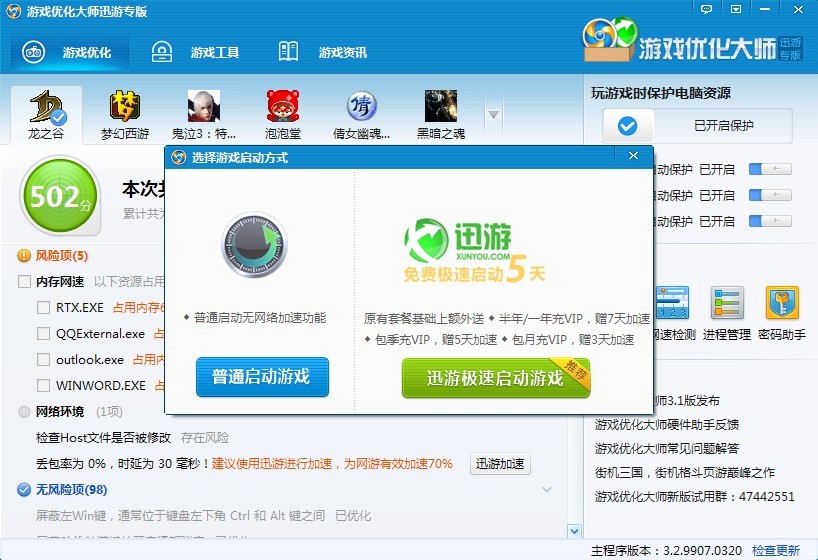Screen dimensions: 818x560
Task: Open 游戏优化大师常见问题解答 link
Action: [x=667, y=449]
